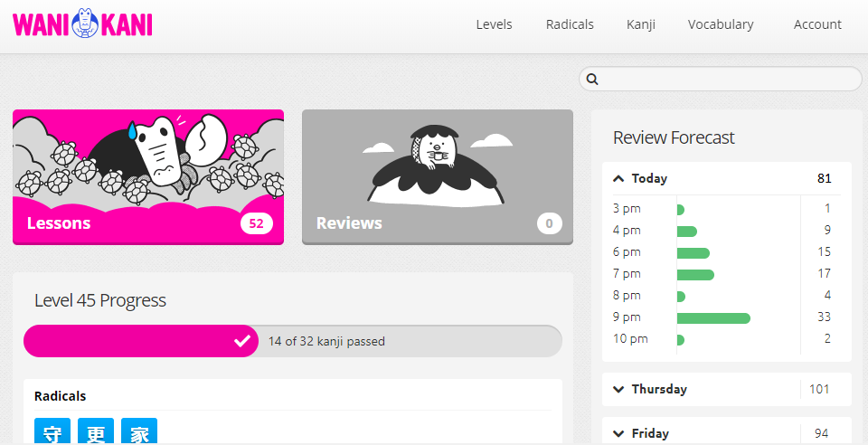Click the Thursday count 101
The image size is (868, 445).
pos(819,389)
